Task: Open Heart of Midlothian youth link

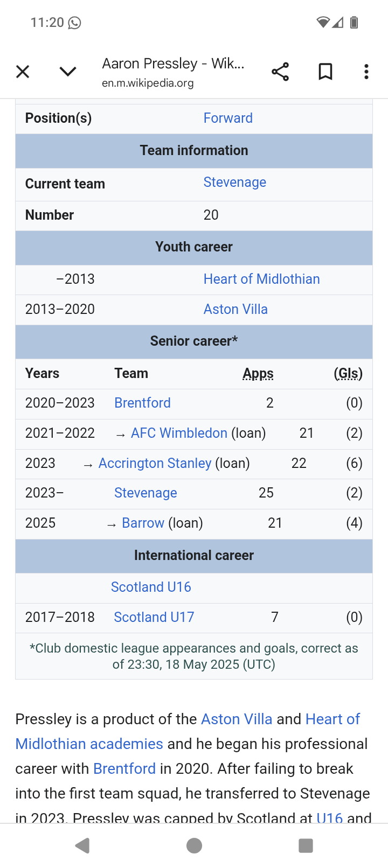Action: (x=262, y=279)
